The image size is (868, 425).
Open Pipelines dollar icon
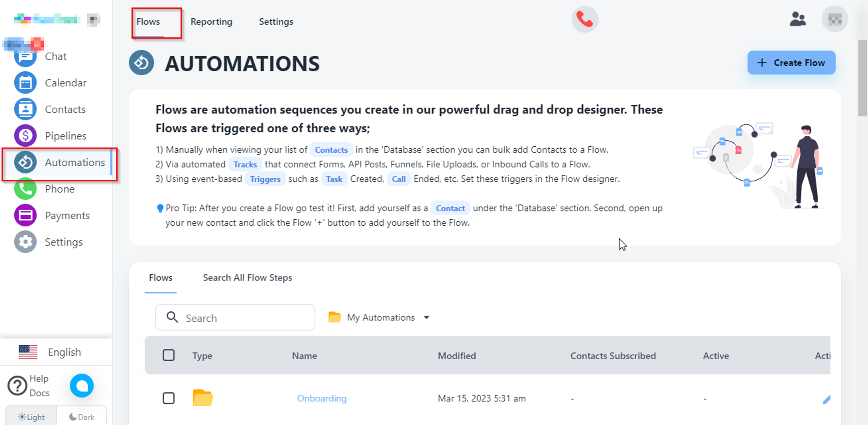point(25,136)
